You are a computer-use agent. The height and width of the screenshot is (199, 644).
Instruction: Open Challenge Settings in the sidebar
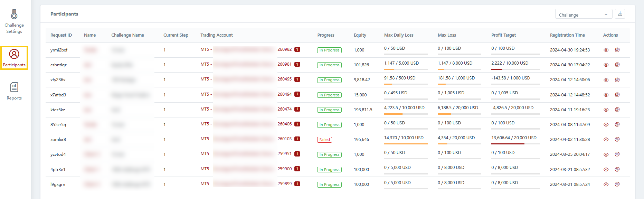14,21
